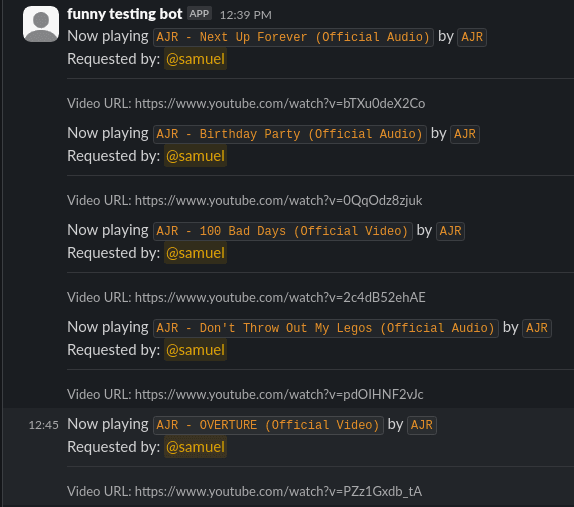Screen dimensions: 574x507
Task: Click the Next Up Forever song title code block
Action: pyautogui.click(x=293, y=37)
